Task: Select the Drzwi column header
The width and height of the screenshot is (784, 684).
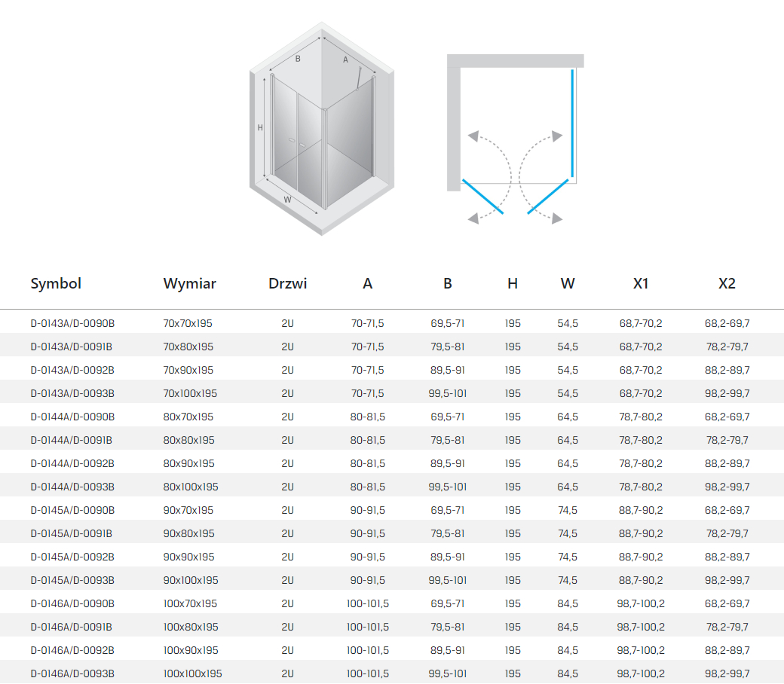Action: [287, 284]
